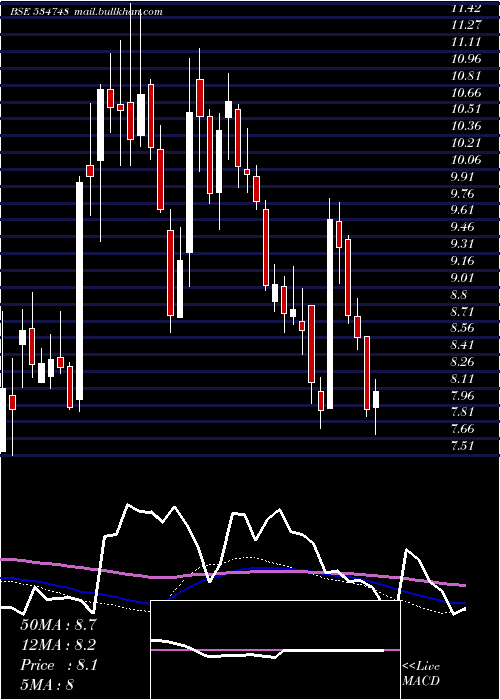Select the 11.11 price level label
Viewport: 500px width, 700px height.
click(466, 42)
